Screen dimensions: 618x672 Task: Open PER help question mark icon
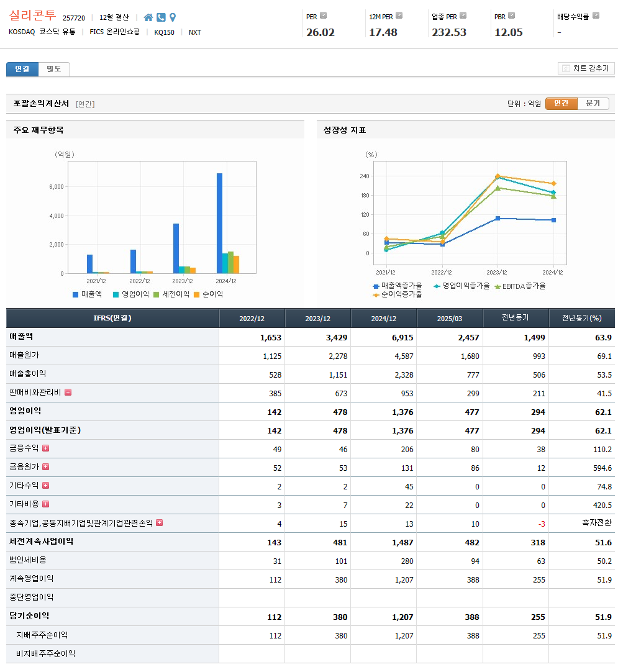[x=324, y=16]
